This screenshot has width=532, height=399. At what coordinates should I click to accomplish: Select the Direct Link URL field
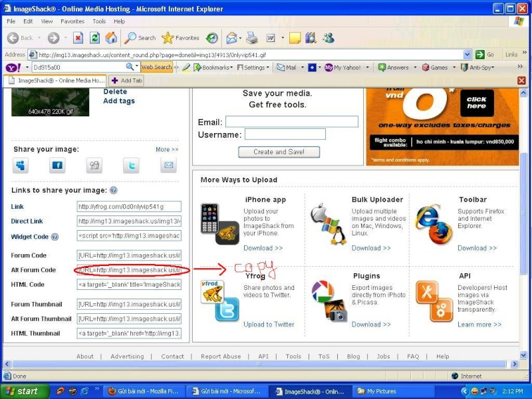(129, 221)
